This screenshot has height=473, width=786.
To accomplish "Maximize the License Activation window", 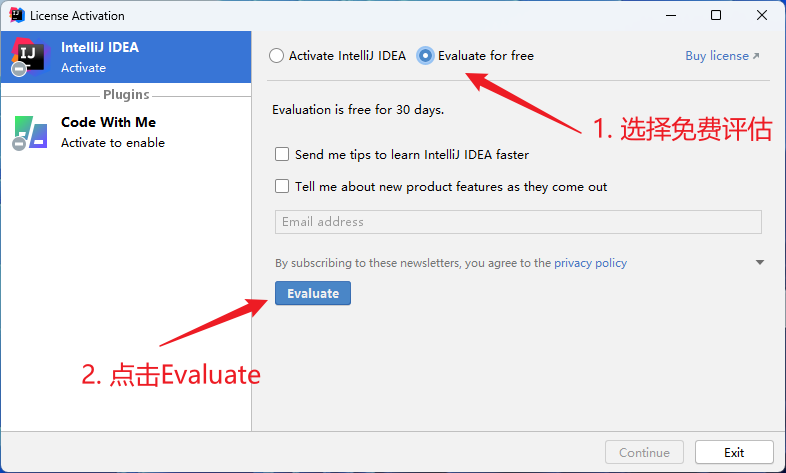I will pyautogui.click(x=716, y=16).
